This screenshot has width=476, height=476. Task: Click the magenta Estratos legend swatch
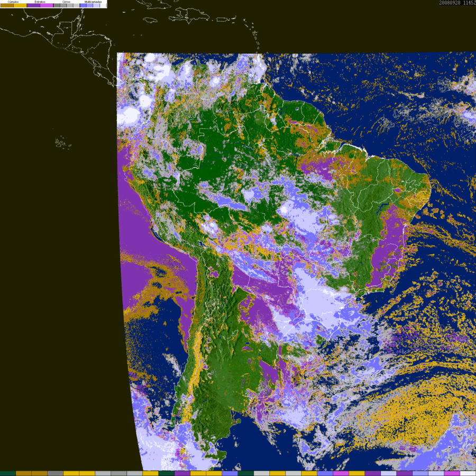pos(47,5)
